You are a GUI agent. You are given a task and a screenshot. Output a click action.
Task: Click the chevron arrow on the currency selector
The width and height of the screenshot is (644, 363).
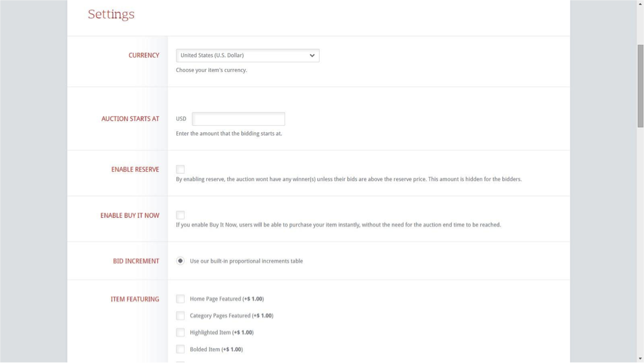312,55
